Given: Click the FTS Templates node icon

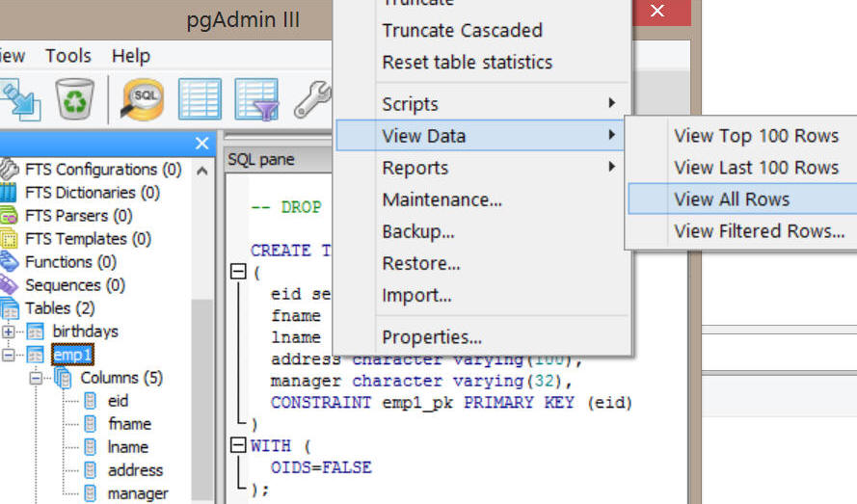Looking at the screenshot, I should [x=9, y=239].
